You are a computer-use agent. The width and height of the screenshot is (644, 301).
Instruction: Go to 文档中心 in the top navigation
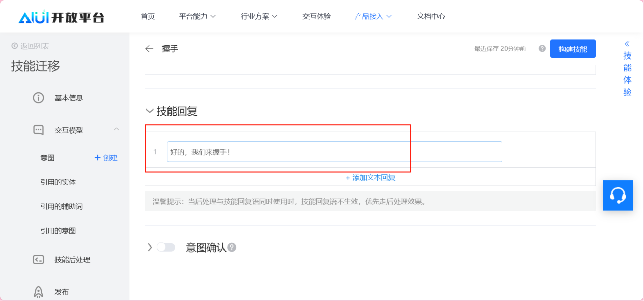click(x=431, y=16)
